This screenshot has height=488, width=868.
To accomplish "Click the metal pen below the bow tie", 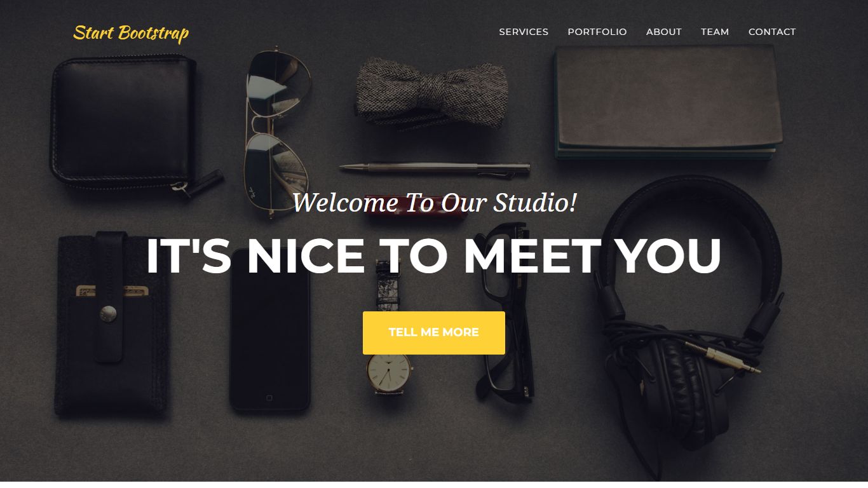I will click(435, 168).
